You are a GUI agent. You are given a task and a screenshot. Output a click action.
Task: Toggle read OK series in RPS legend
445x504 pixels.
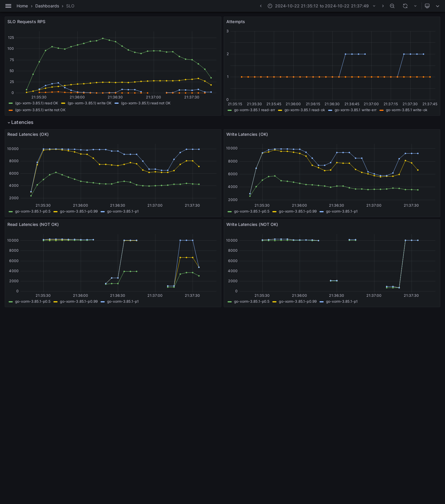pyautogui.click(x=36, y=103)
